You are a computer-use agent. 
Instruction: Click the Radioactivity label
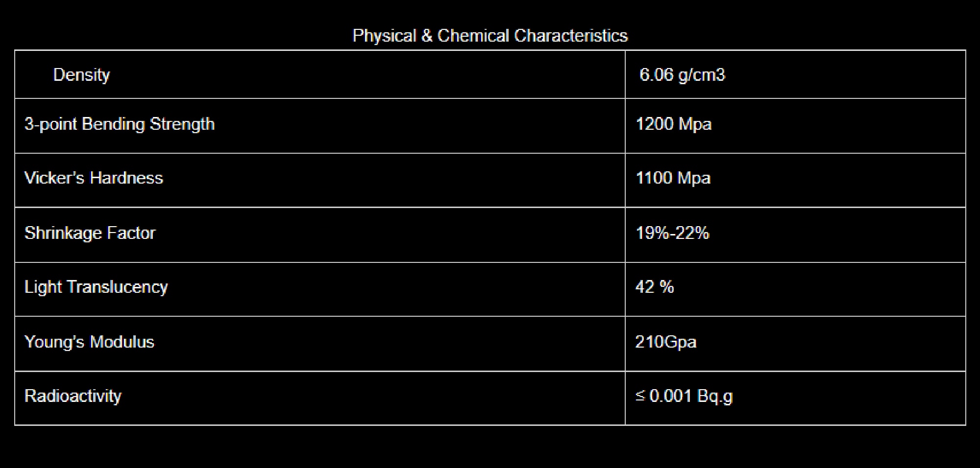point(73,396)
